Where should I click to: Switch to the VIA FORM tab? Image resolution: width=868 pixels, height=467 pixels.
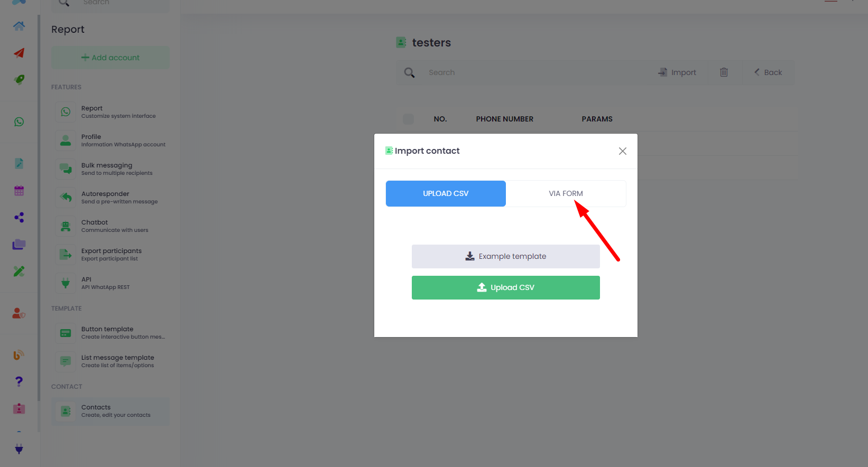point(566,193)
